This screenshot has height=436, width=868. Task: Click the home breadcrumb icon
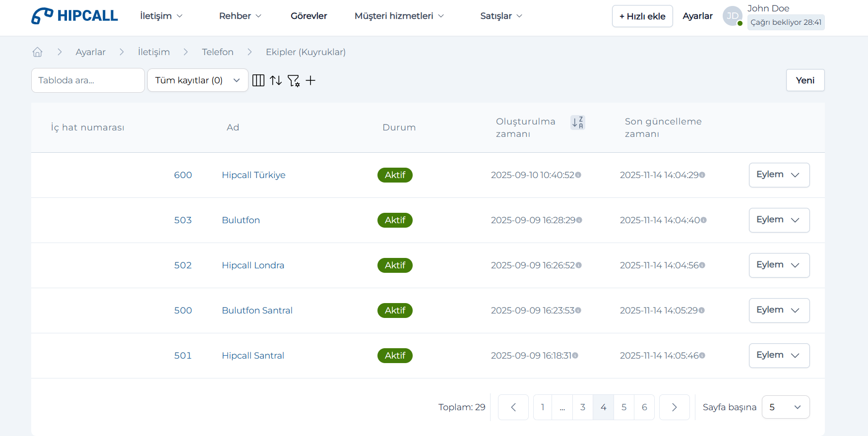(37, 52)
